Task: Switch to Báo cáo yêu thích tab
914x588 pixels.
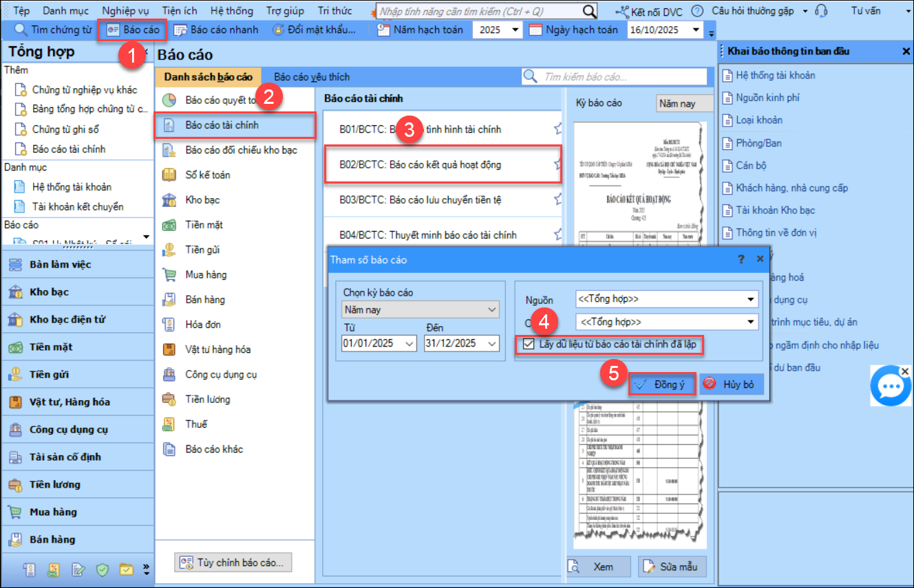Action: pos(312,77)
